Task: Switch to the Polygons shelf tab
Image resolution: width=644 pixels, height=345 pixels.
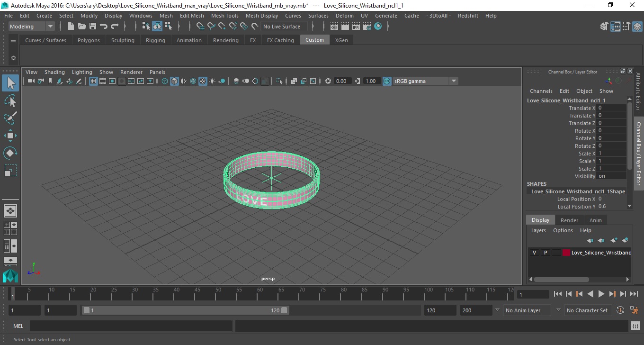Action: 89,40
